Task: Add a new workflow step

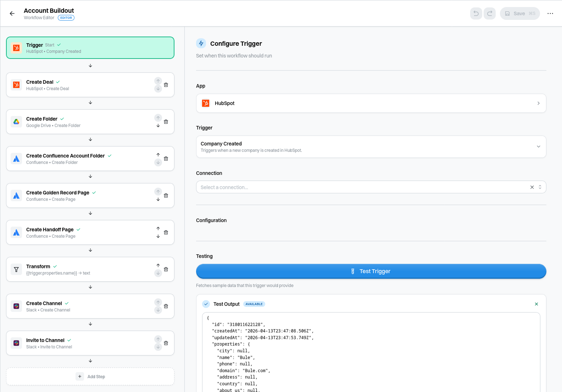Action: point(90,376)
